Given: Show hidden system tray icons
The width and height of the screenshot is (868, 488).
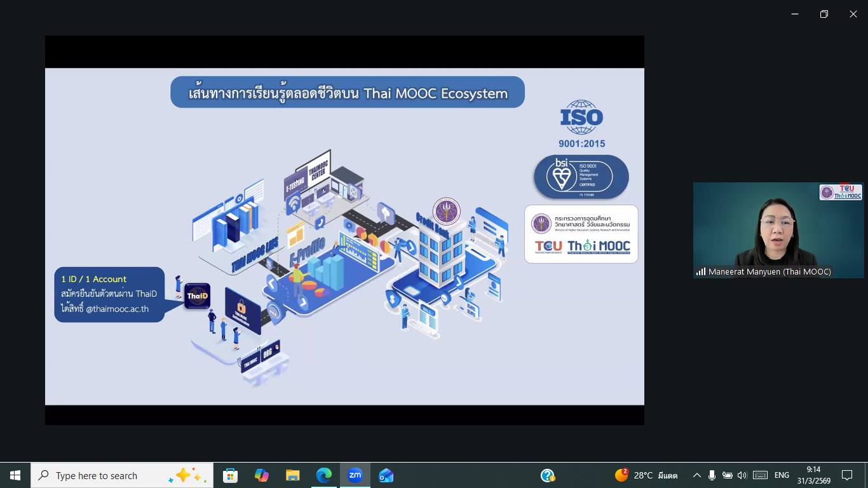Looking at the screenshot, I should 696,475.
